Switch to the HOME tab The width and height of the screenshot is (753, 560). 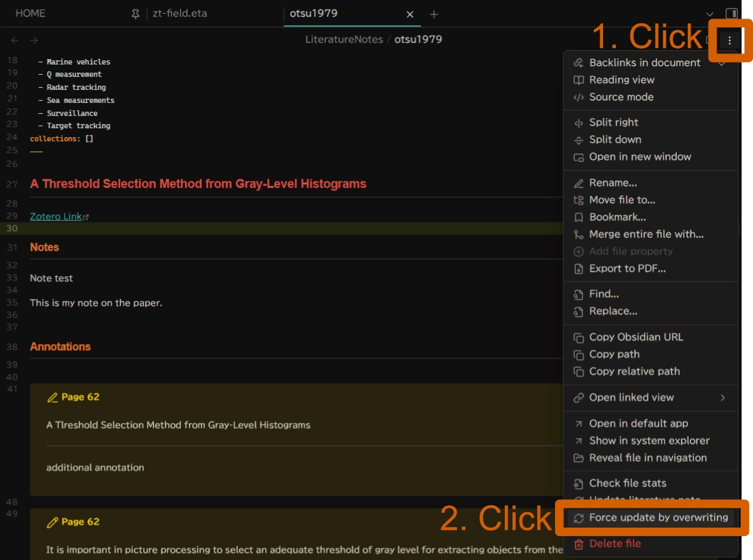[x=30, y=14]
